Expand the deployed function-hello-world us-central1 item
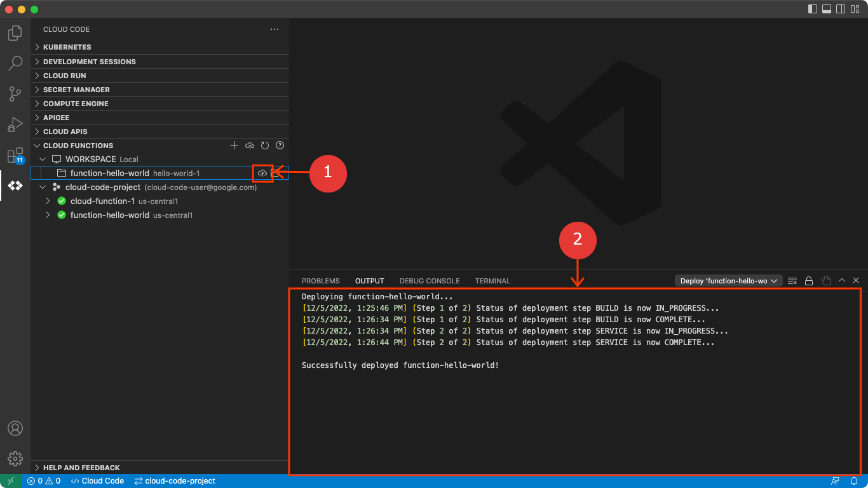Image resolution: width=868 pixels, height=488 pixels. coord(48,215)
